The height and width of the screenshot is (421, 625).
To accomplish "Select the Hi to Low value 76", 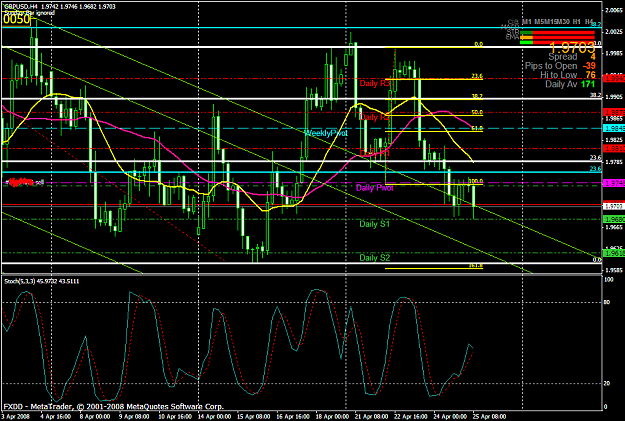I will point(591,75).
